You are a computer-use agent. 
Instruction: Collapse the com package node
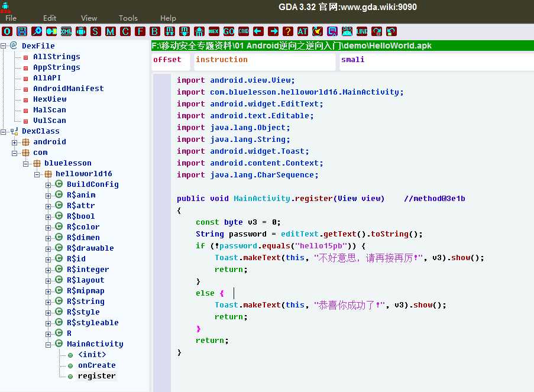(x=14, y=153)
